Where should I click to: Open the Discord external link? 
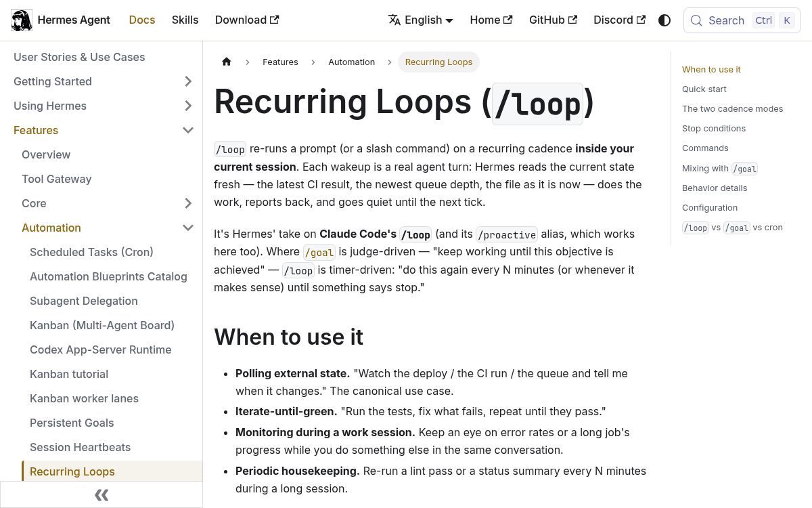[619, 20]
